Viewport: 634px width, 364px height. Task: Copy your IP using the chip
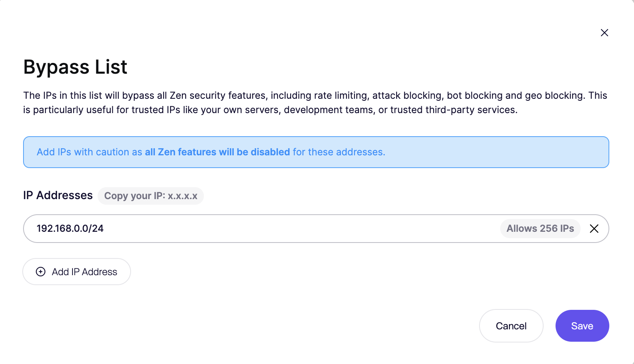[151, 196]
